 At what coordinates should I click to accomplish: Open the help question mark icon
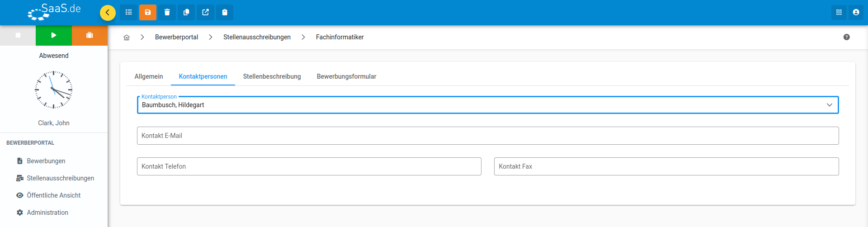click(847, 37)
